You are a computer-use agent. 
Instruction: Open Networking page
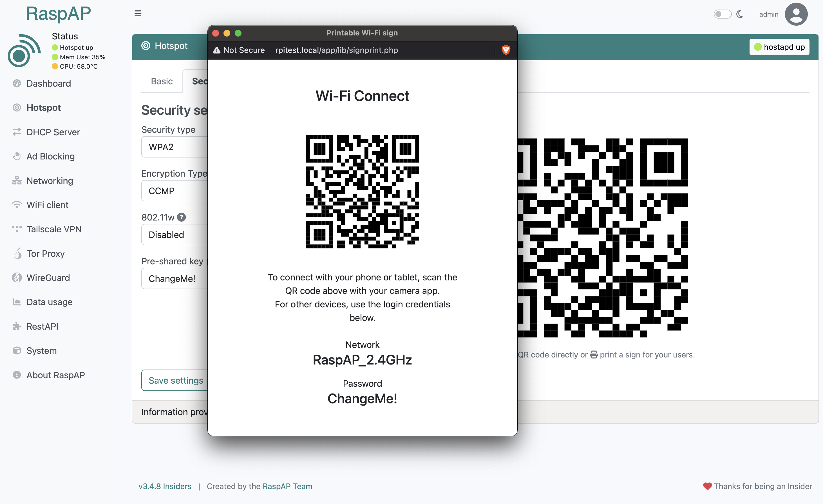50,181
